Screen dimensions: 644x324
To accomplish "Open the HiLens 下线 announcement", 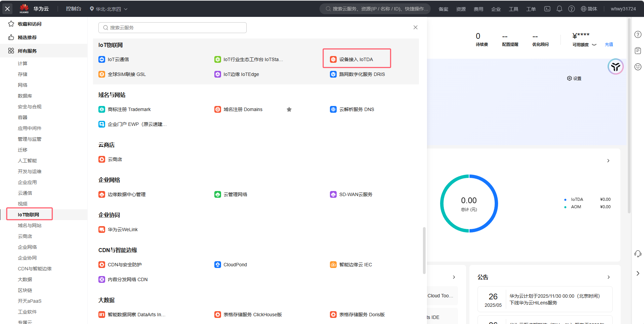I will tap(545, 299).
